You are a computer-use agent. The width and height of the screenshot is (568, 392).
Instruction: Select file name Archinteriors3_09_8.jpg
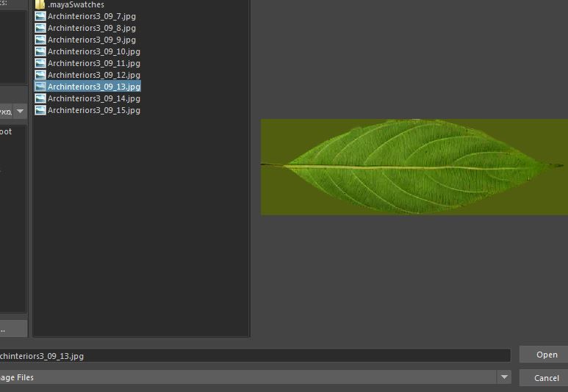92,28
